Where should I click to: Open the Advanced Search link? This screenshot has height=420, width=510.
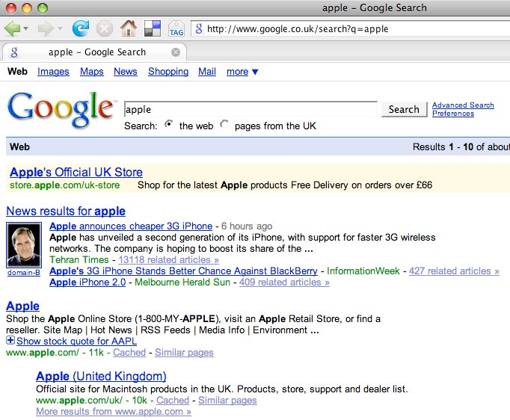click(x=463, y=105)
